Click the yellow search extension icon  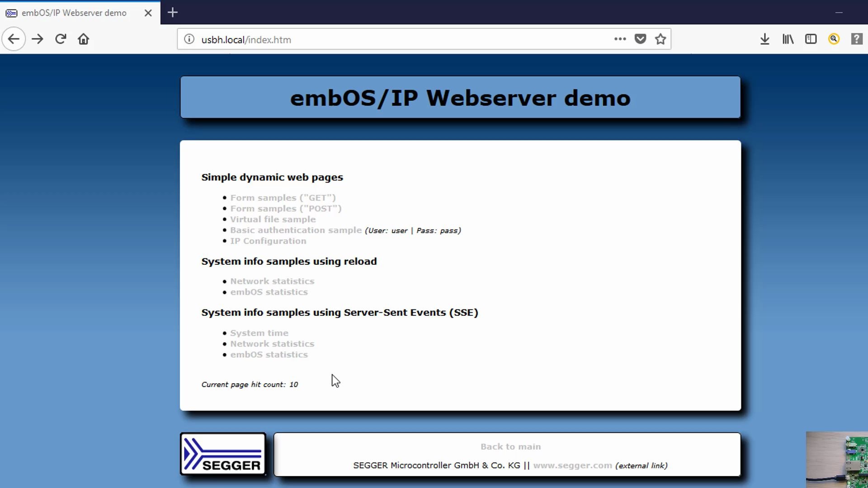tap(834, 39)
